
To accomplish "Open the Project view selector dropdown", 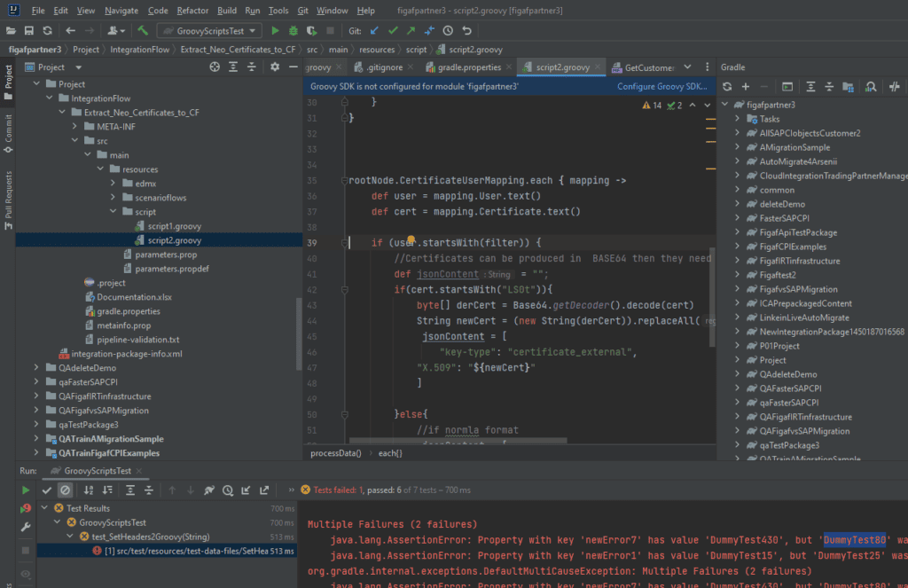I will (x=78, y=67).
